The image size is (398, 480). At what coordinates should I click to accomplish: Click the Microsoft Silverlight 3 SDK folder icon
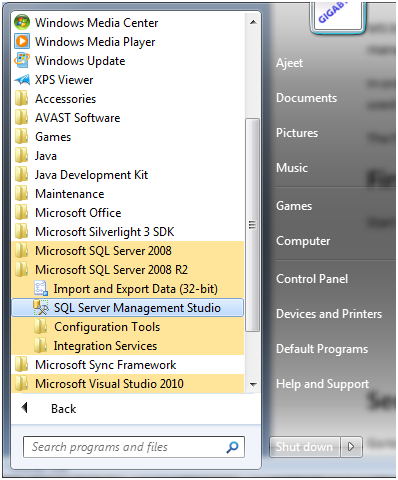tap(22, 232)
